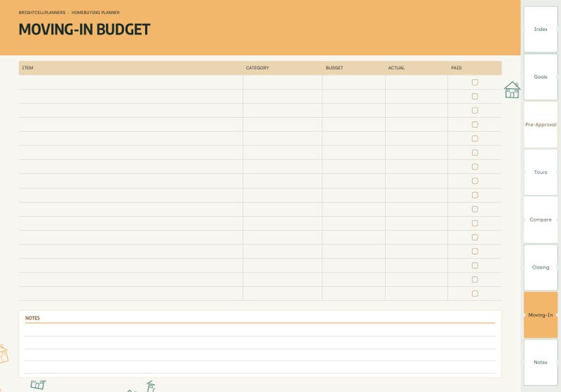Tick the fifteenth row Paid checkbox

(x=475, y=279)
